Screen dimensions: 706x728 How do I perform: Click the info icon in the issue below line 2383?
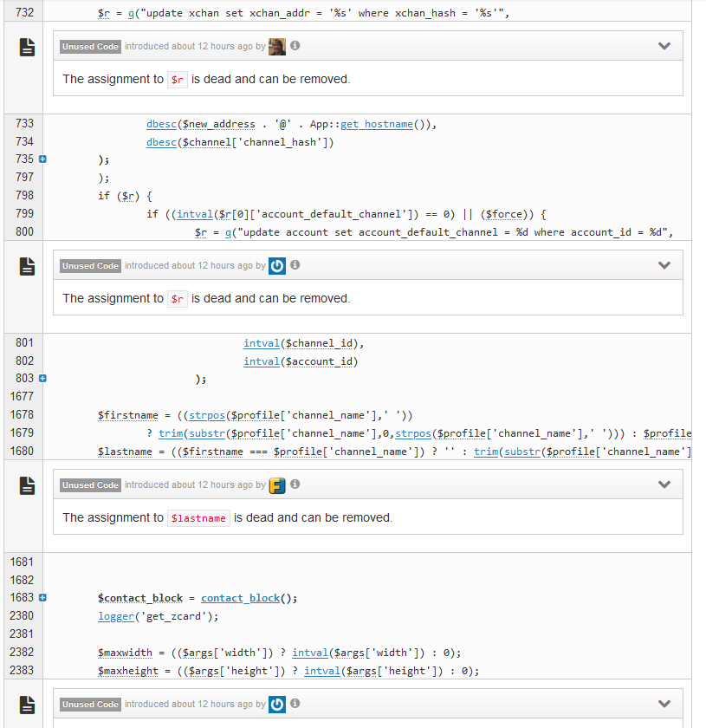pos(295,704)
